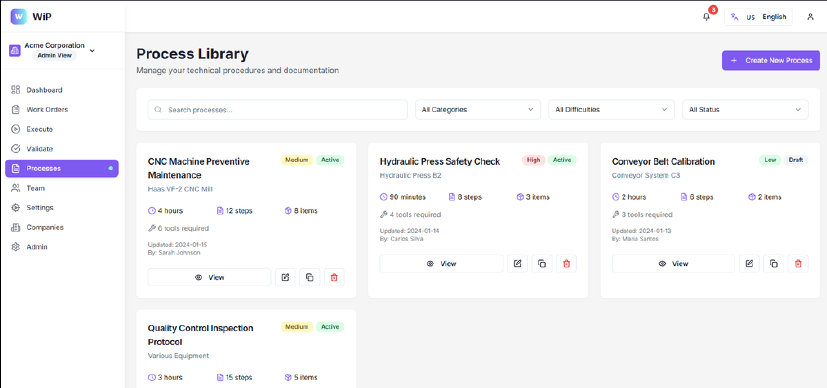Expand the Acme Corporation company switcher
Viewport: 827px width, 388px height.
tap(92, 51)
